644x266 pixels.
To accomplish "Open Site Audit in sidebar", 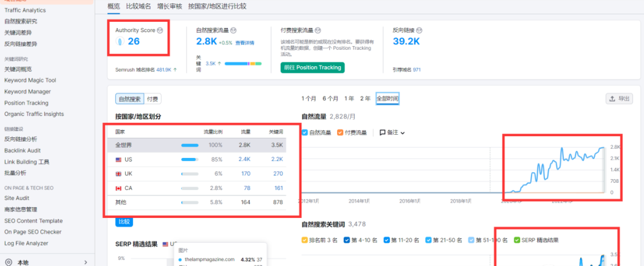I will point(17,198).
